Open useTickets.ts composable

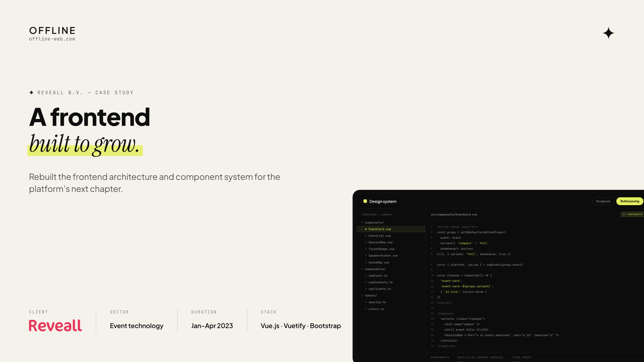pyautogui.click(x=380, y=289)
